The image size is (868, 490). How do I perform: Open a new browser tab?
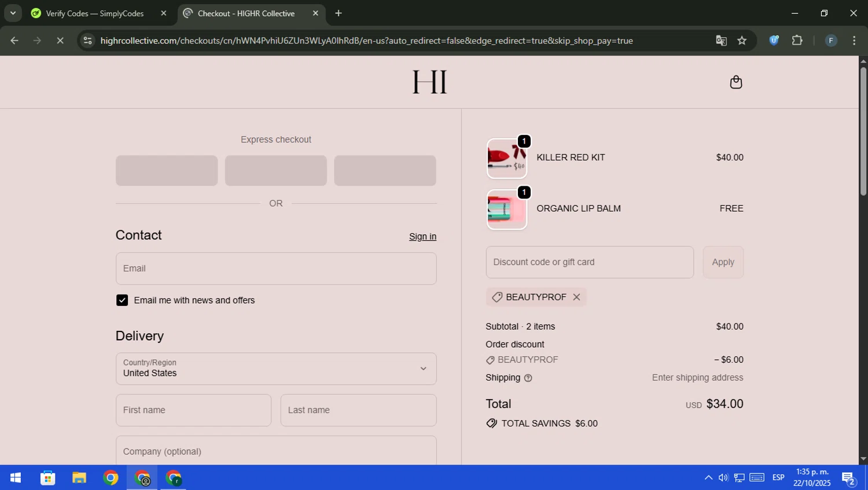(x=339, y=13)
